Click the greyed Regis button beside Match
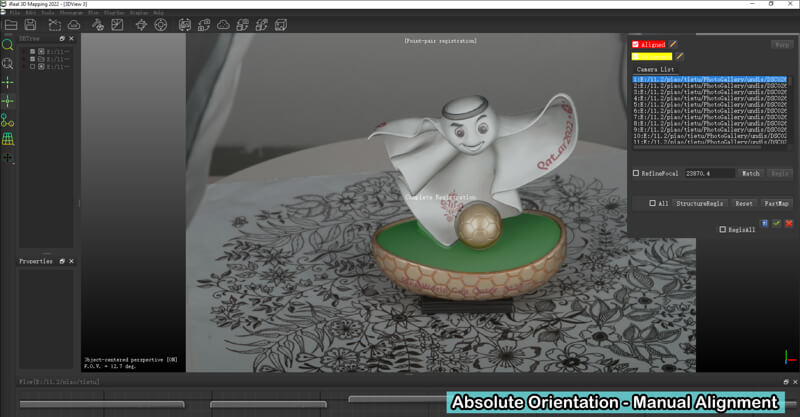The image size is (800, 417). point(780,174)
